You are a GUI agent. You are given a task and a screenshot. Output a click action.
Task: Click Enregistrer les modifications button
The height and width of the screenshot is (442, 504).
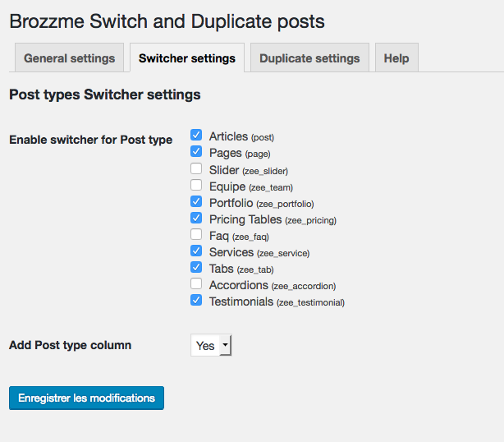click(86, 398)
